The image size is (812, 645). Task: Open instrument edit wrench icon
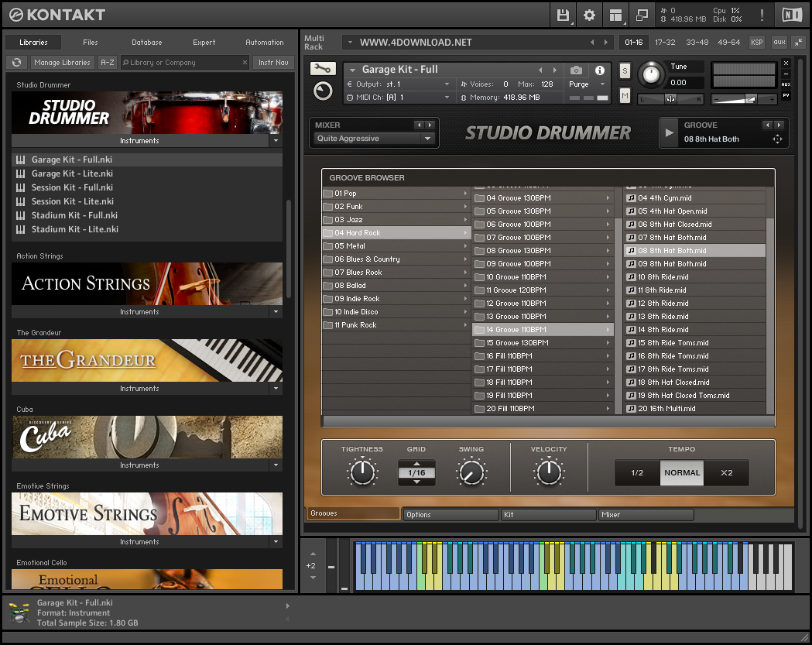click(x=323, y=68)
